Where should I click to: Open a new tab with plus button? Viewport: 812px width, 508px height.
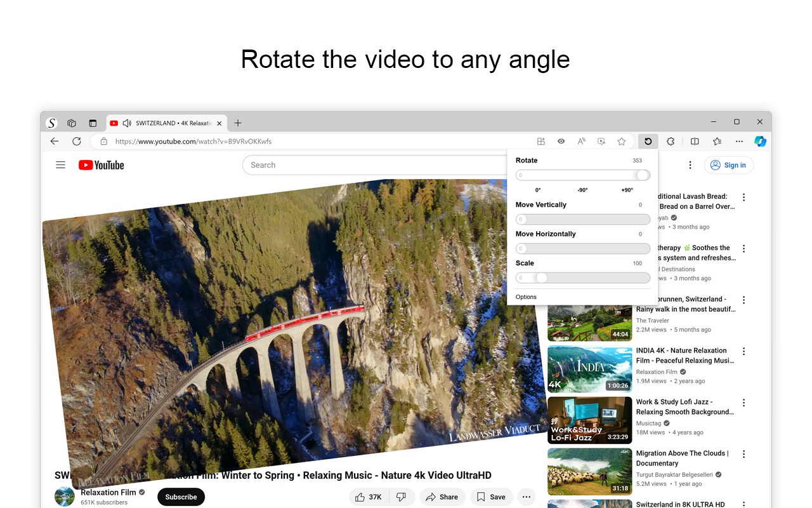pyautogui.click(x=238, y=123)
